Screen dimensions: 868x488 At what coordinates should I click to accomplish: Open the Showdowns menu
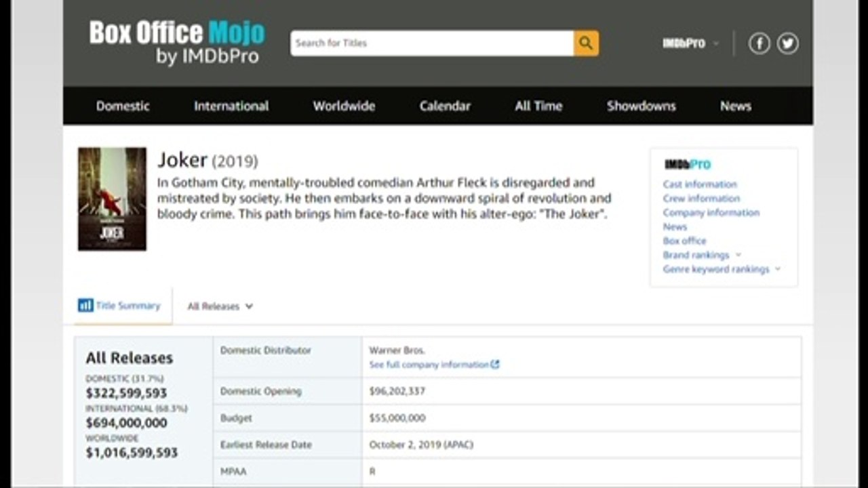click(x=642, y=106)
